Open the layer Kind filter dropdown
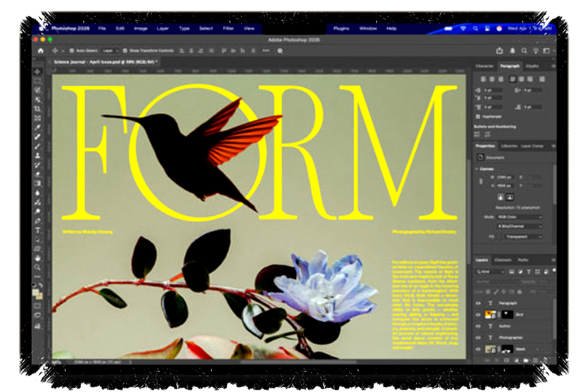588x392 pixels. click(x=491, y=272)
